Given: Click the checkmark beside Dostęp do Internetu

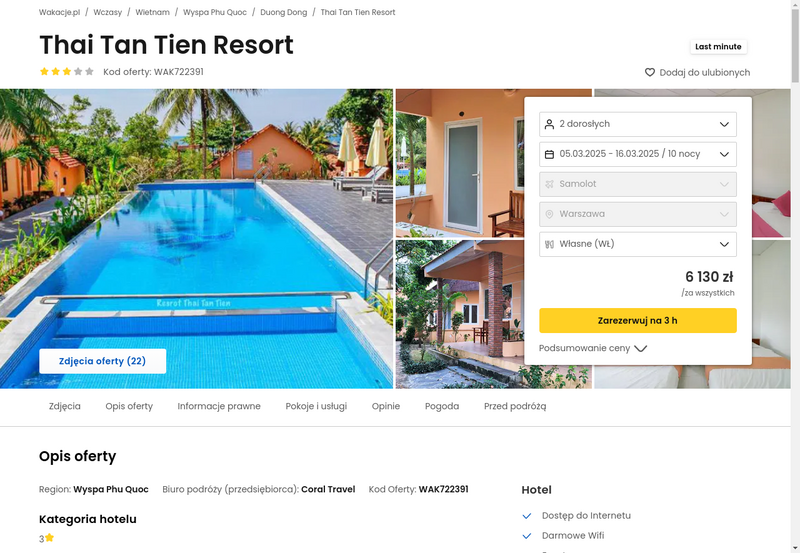Looking at the screenshot, I should [x=527, y=516].
